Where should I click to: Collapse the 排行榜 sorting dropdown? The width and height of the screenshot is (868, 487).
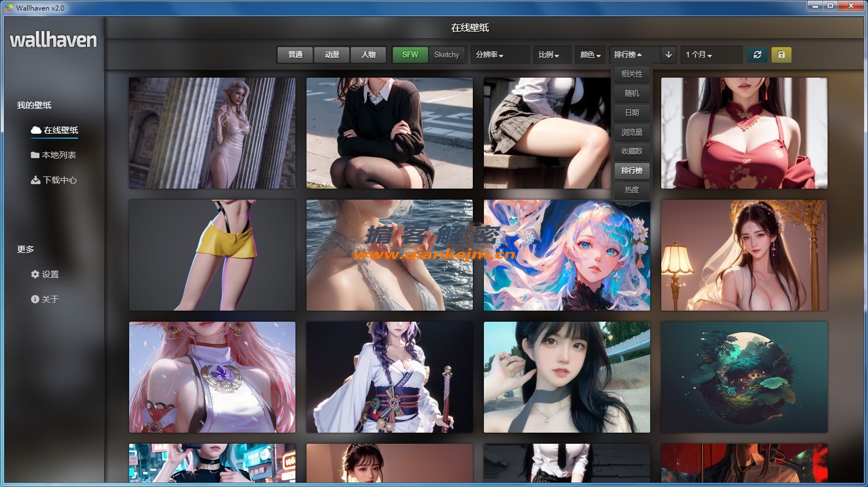(x=635, y=54)
